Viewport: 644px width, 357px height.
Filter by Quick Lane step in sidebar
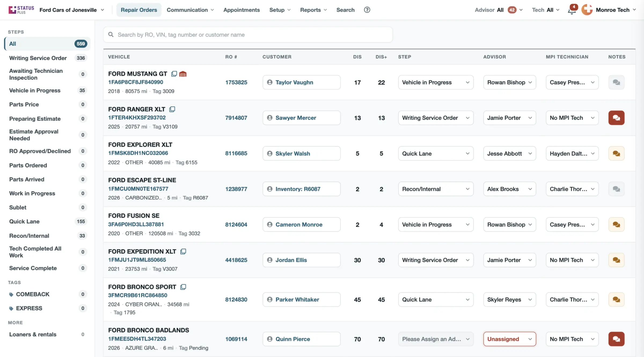point(47,221)
